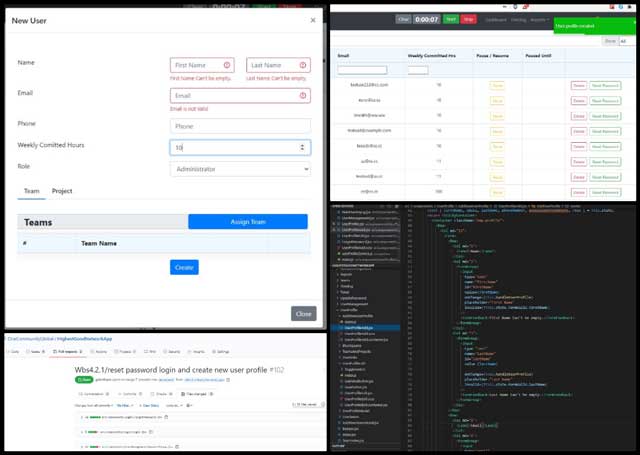Close the New User dialog with X
The width and height of the screenshot is (640, 455).
tap(312, 20)
